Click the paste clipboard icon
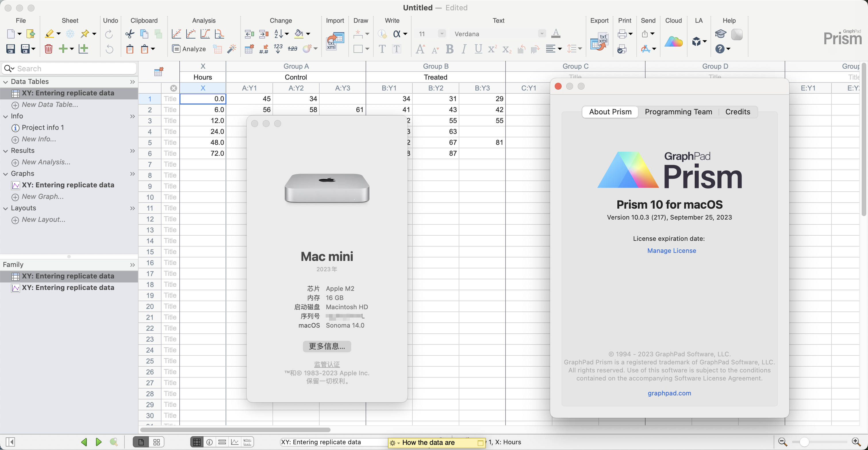This screenshot has height=450, width=868. click(x=130, y=49)
